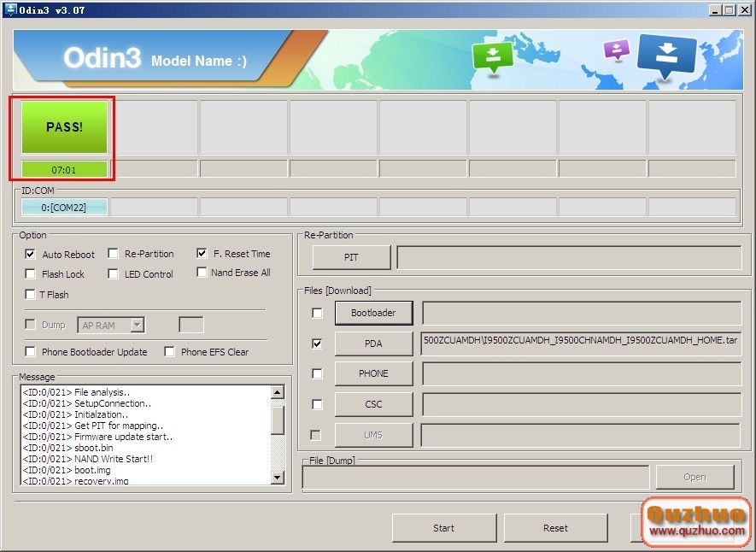Click the PDA file path field
This screenshot has height=552, width=756.
point(581,343)
